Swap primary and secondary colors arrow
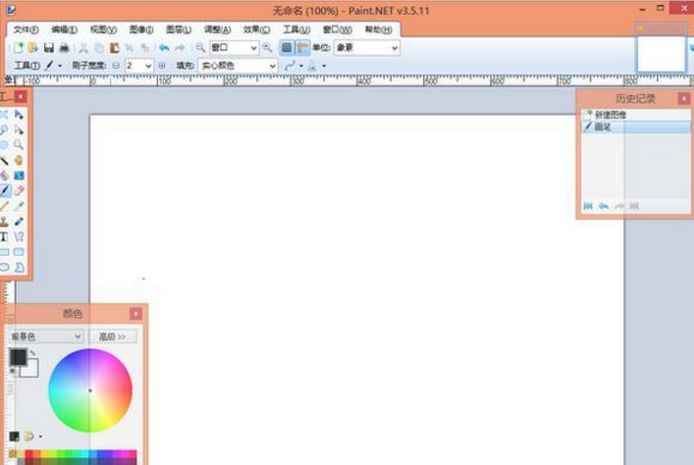The image size is (694, 465). [x=33, y=353]
